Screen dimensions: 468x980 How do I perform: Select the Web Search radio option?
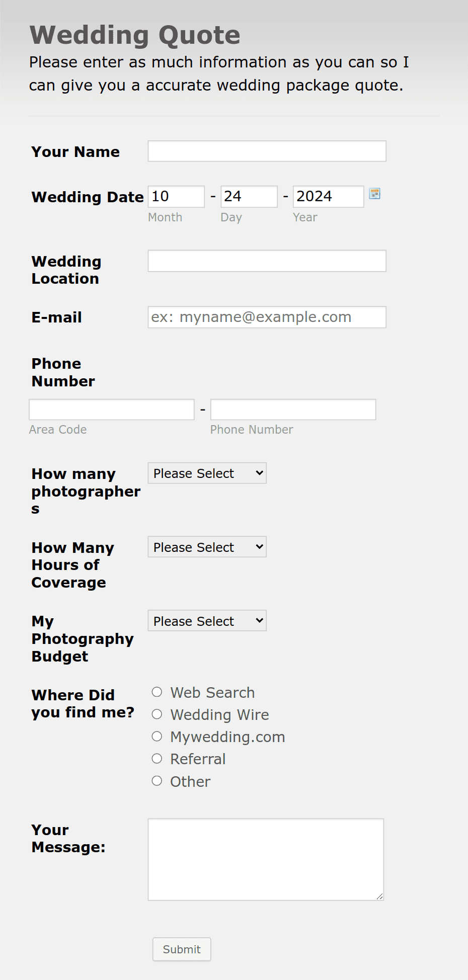(157, 692)
